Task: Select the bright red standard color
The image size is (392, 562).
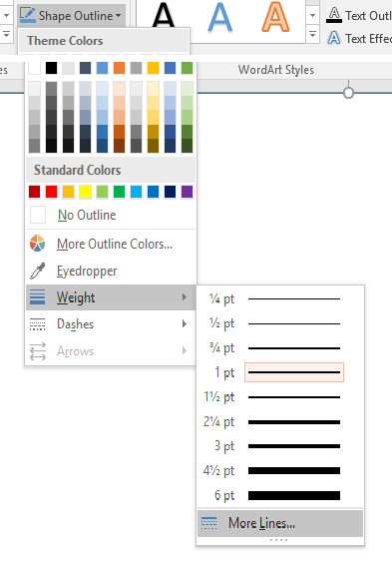Action: pyautogui.click(x=51, y=192)
